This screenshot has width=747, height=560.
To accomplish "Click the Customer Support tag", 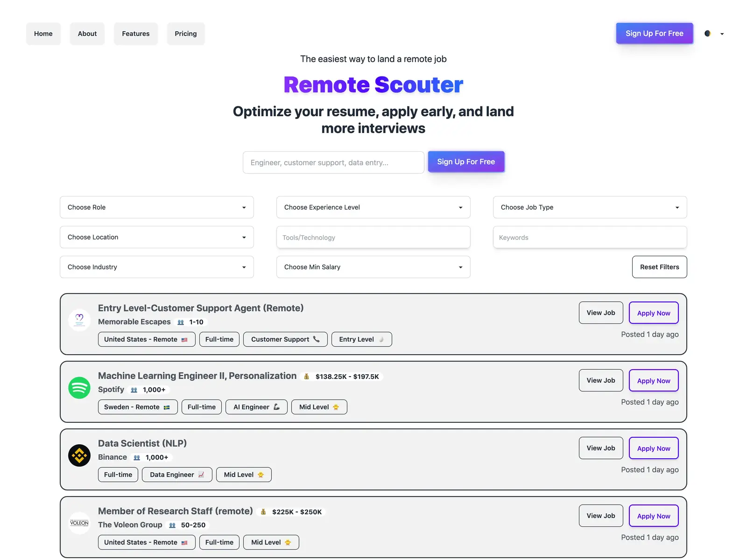I will (x=285, y=339).
